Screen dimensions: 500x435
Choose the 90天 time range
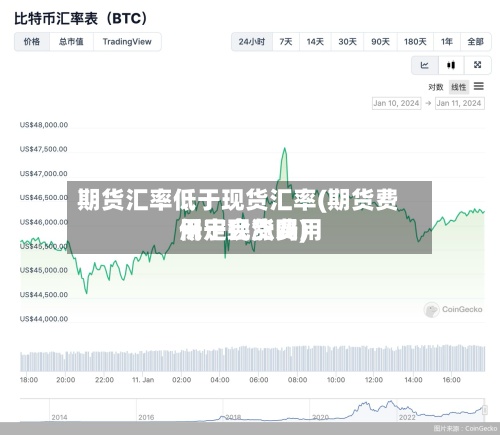[380, 42]
